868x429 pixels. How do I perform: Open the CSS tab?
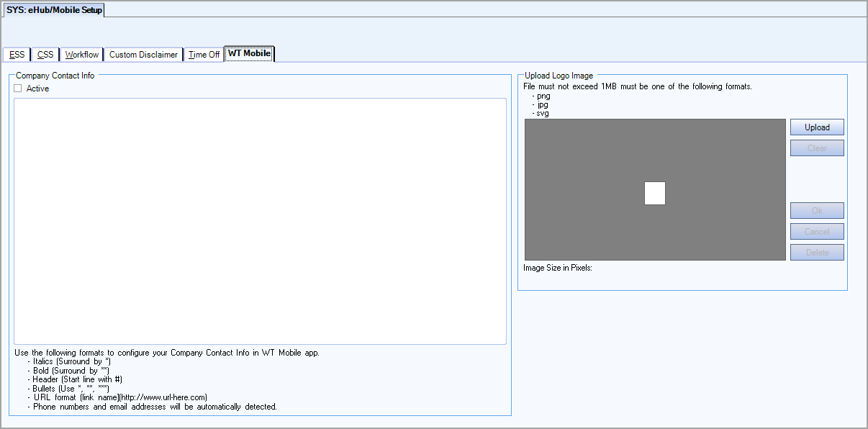45,54
